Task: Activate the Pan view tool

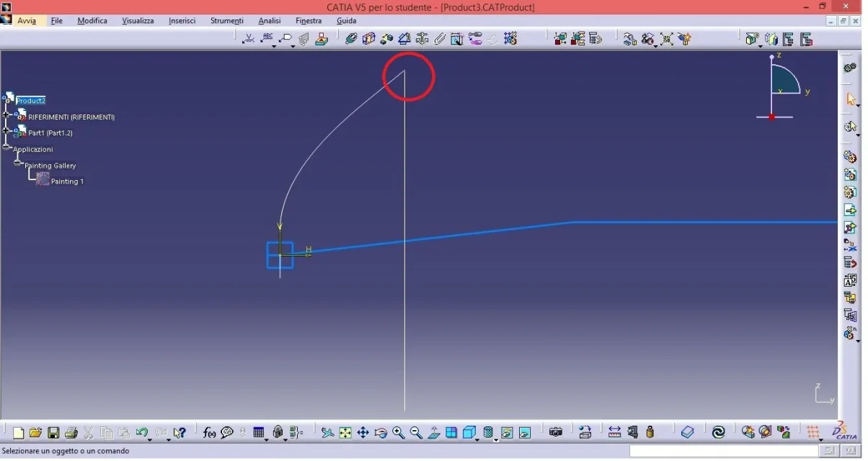Action: coord(363,433)
